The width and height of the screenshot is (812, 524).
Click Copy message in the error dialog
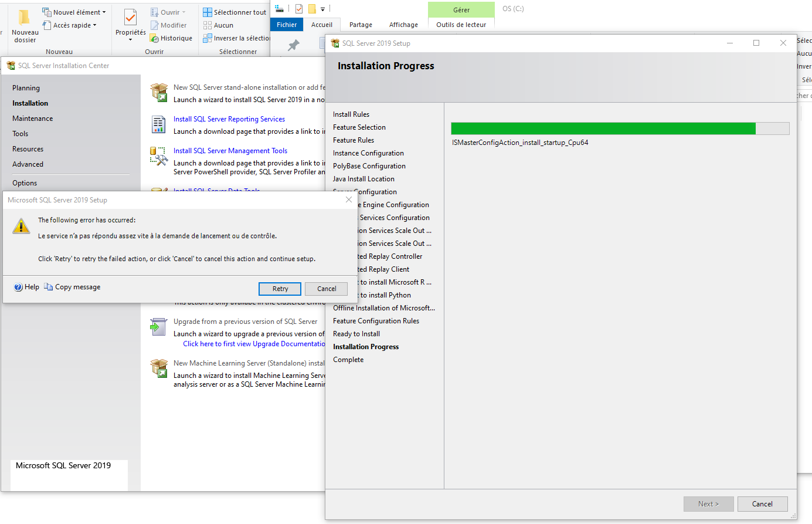pos(77,287)
